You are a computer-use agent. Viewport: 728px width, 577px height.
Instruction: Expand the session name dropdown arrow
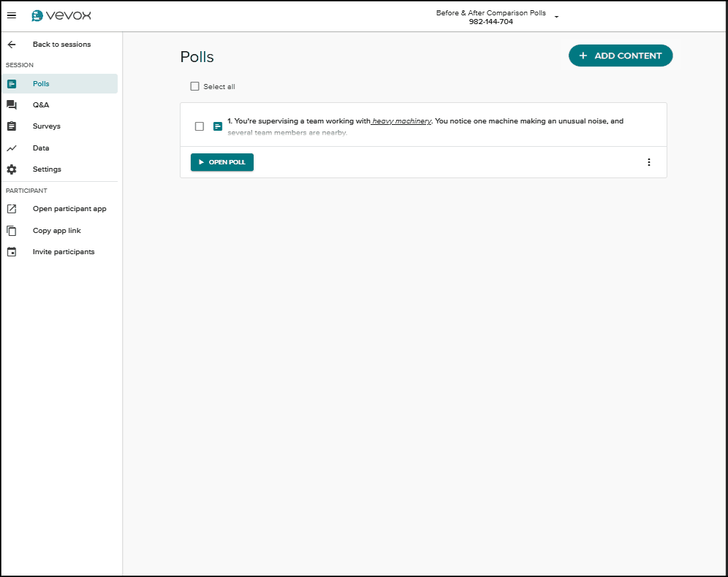[x=557, y=17]
